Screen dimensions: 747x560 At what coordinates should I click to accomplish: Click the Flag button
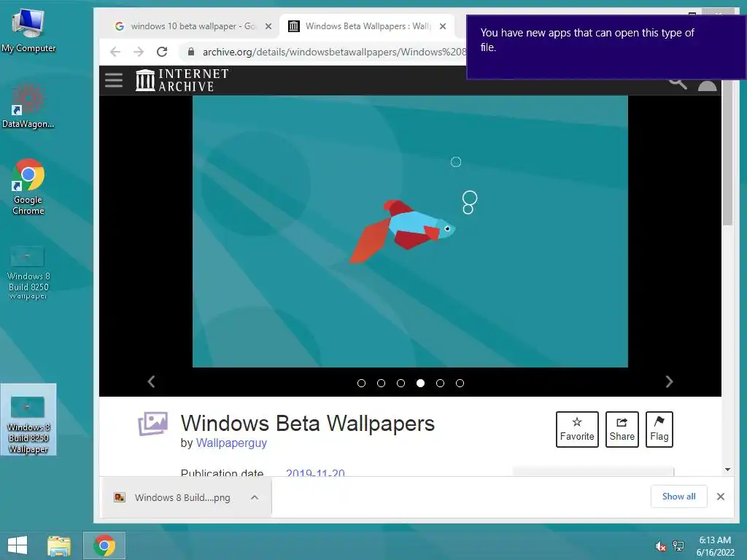[x=659, y=429]
